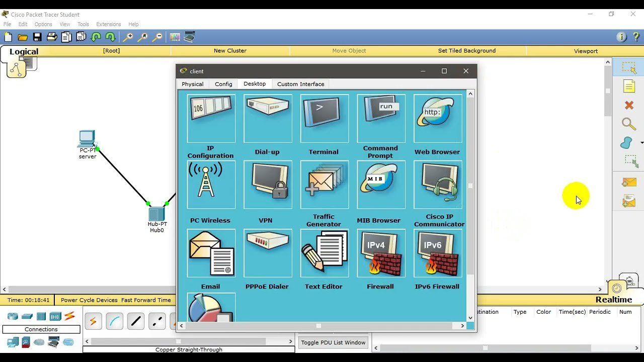Click the undo green arrow
The height and width of the screenshot is (362, 644).
click(x=96, y=37)
